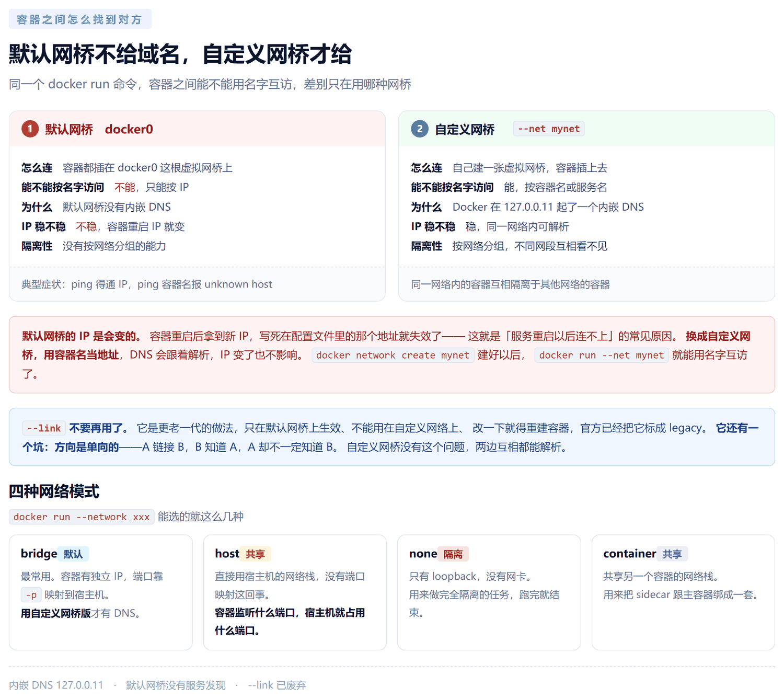Image resolution: width=784 pixels, height=699 pixels.
Task: Select the docker network create mynet code chip
Action: [393, 355]
